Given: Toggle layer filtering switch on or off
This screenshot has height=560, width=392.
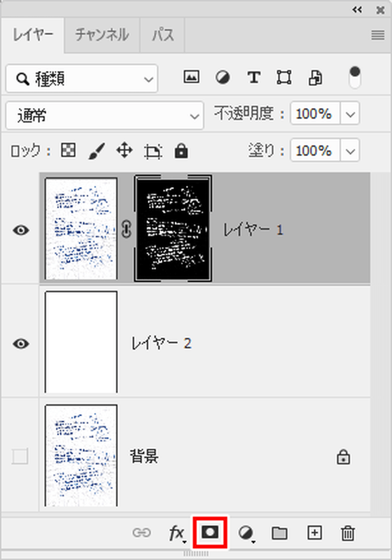Looking at the screenshot, I should point(355,78).
